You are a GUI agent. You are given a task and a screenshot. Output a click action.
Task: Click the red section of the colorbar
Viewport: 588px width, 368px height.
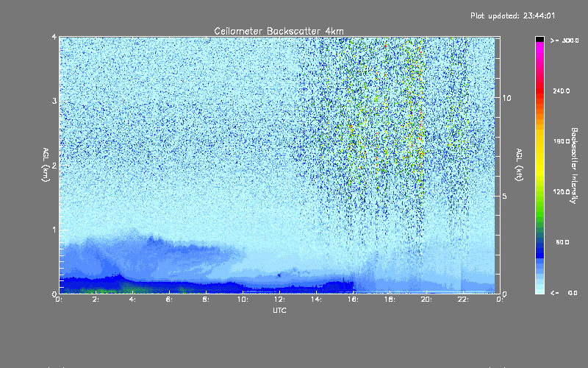(539, 90)
